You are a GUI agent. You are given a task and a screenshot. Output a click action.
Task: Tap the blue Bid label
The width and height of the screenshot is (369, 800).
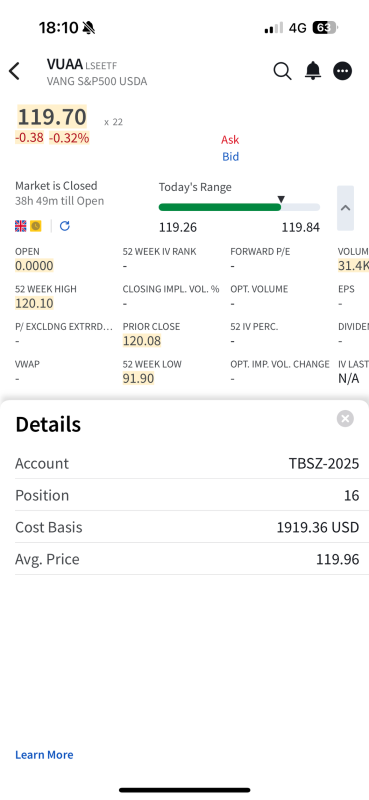click(x=231, y=157)
